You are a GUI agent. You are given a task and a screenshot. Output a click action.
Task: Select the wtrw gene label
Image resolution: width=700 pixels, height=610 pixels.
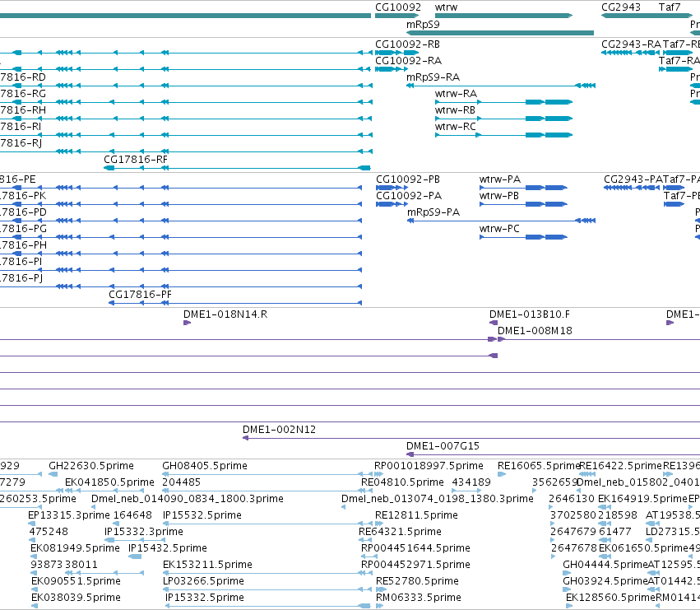(446, 7)
